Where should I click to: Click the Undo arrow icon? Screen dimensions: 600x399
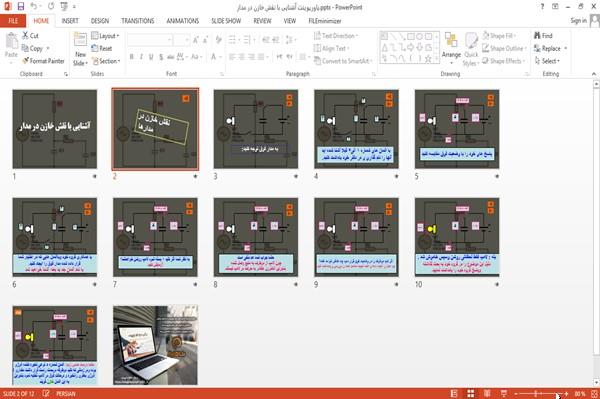(x=34, y=6)
